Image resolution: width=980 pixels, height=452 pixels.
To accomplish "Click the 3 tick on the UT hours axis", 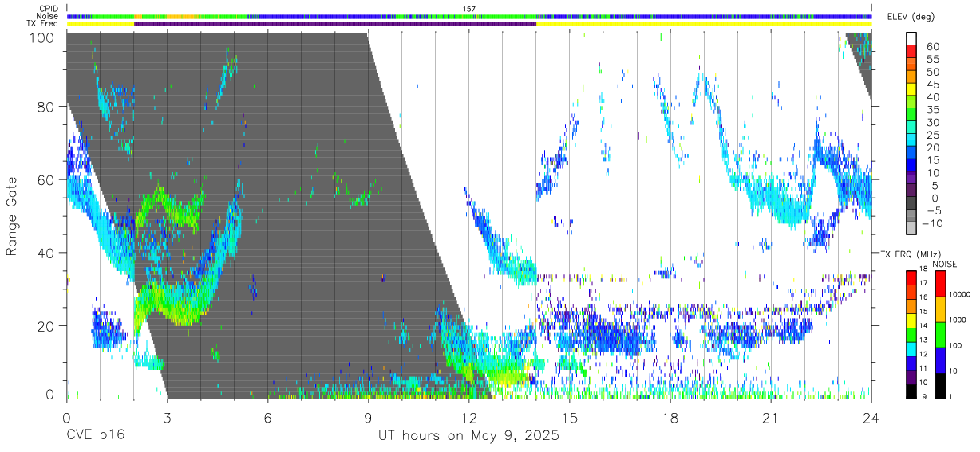I will click(x=167, y=418).
